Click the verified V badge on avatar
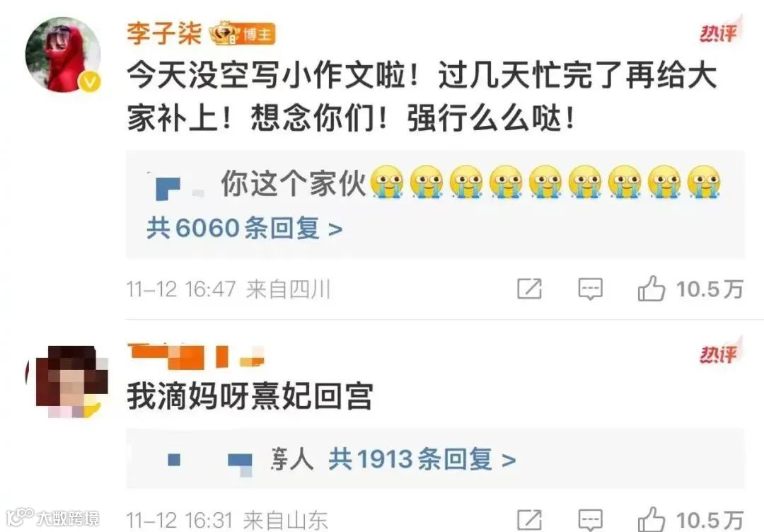 90,81
